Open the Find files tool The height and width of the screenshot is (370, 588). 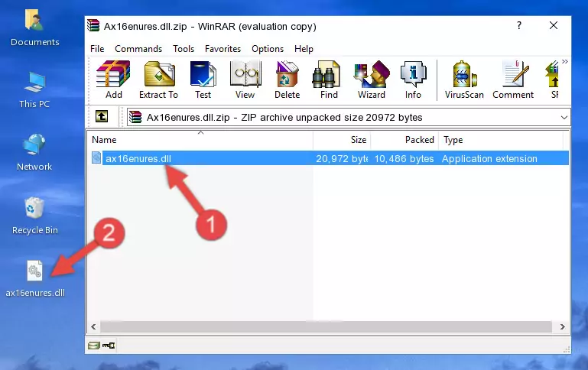point(329,80)
